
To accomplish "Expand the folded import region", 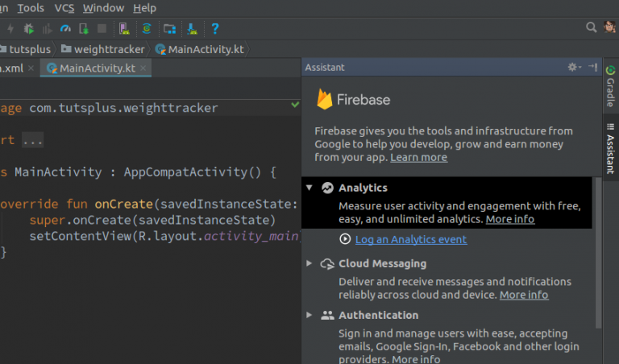I will 32,140.
